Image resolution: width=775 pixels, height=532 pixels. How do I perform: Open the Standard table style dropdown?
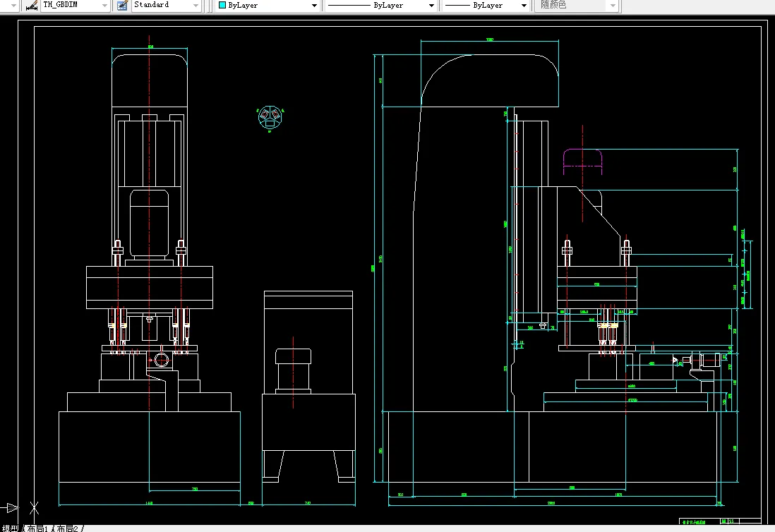click(166, 5)
